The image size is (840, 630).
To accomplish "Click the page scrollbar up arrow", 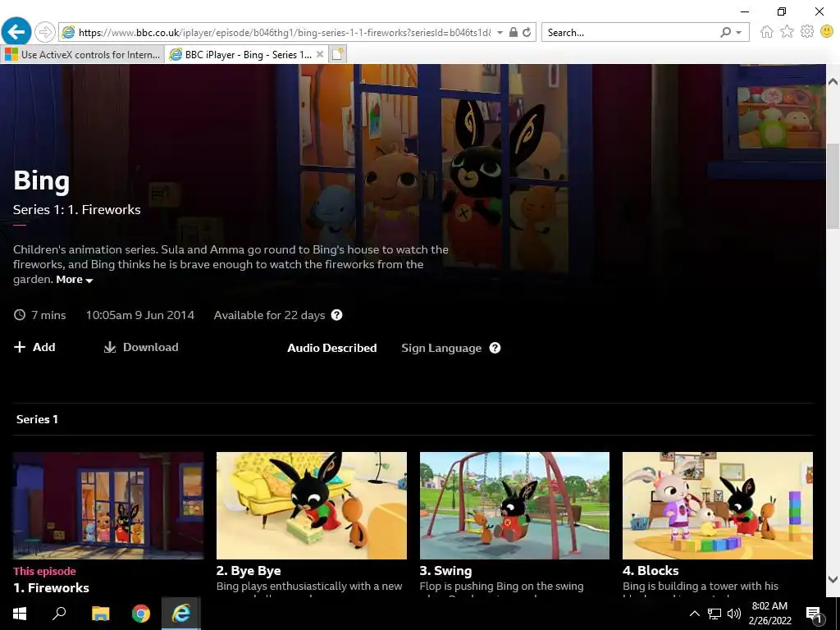I will tap(833, 81).
